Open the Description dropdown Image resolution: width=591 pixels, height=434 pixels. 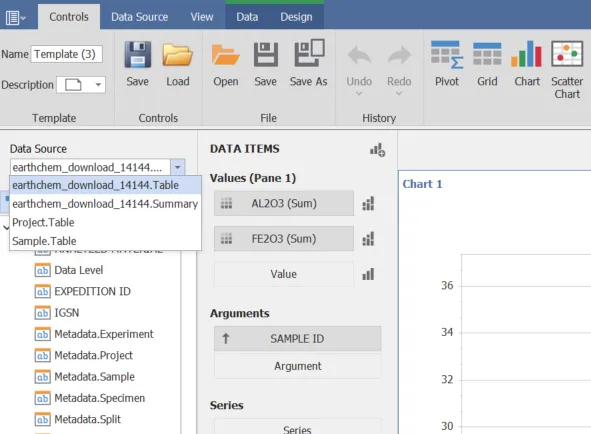pos(98,85)
